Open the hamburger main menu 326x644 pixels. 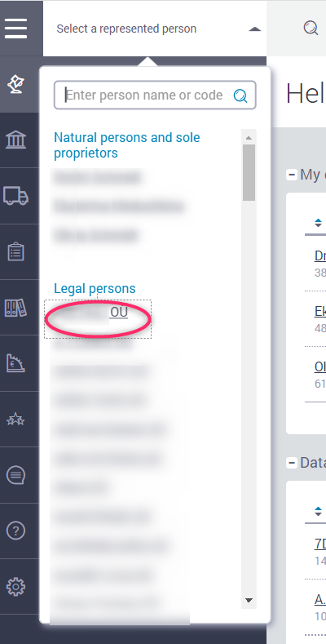coord(16,29)
